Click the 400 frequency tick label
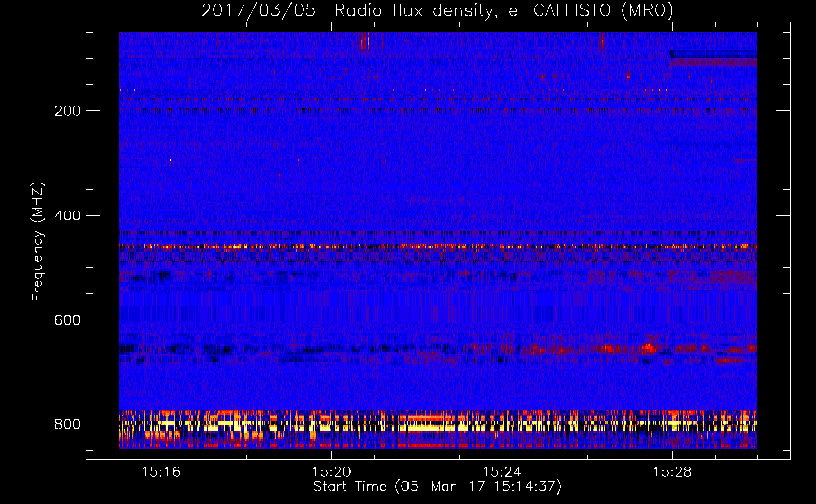 (x=68, y=216)
